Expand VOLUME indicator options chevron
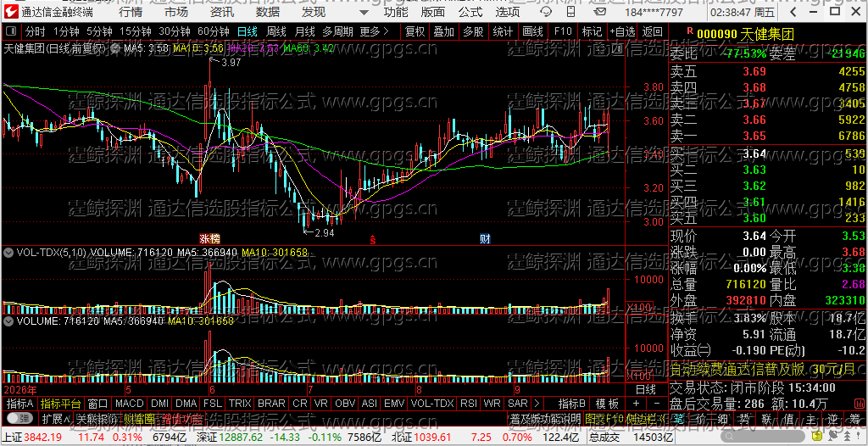 click(8, 321)
